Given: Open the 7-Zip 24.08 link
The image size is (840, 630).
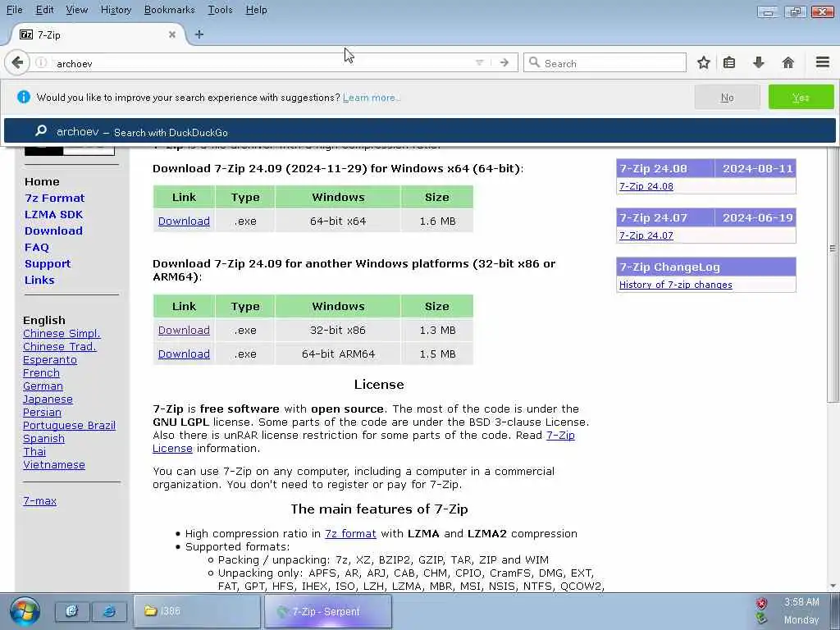Looking at the screenshot, I should [x=646, y=186].
